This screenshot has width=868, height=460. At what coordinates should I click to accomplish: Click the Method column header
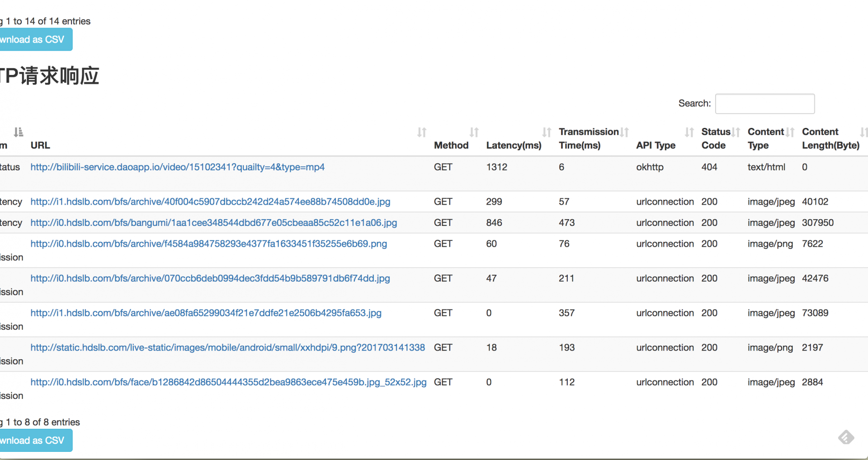point(451,146)
